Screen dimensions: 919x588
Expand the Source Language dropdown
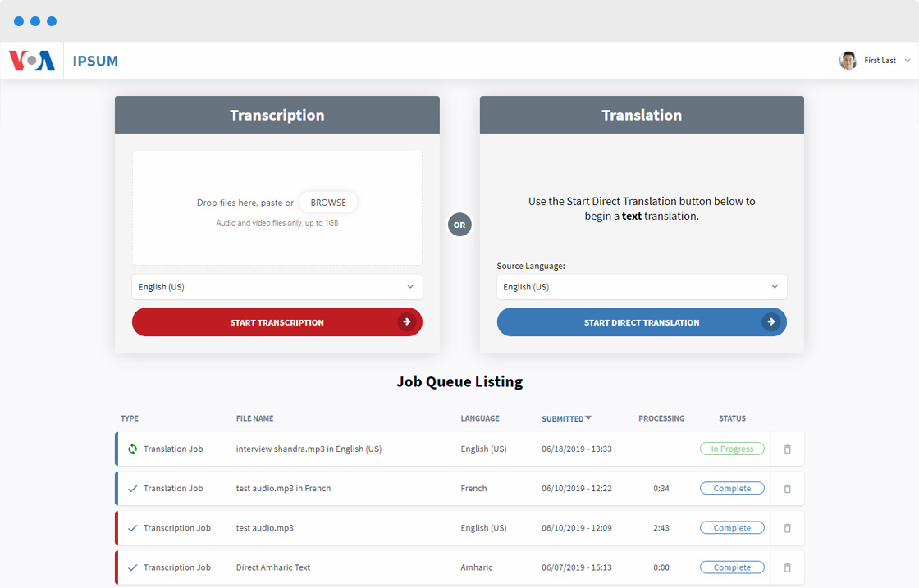pos(641,287)
